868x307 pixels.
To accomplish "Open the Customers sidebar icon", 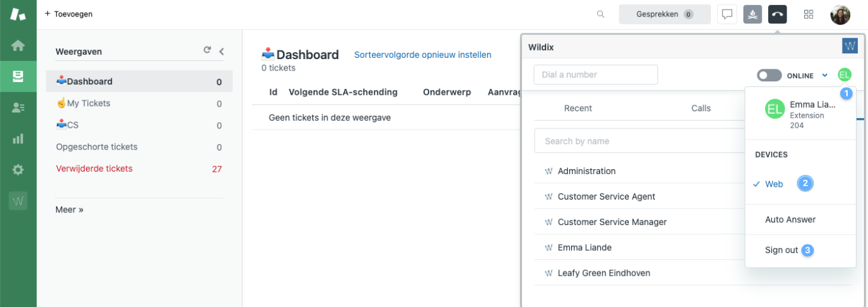I will point(18,107).
